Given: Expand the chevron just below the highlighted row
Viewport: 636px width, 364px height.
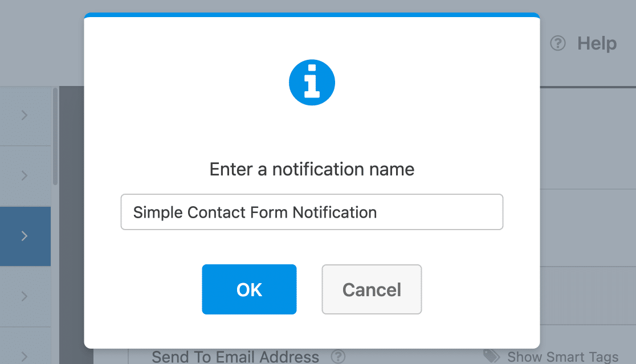Looking at the screenshot, I should pyautogui.click(x=24, y=296).
